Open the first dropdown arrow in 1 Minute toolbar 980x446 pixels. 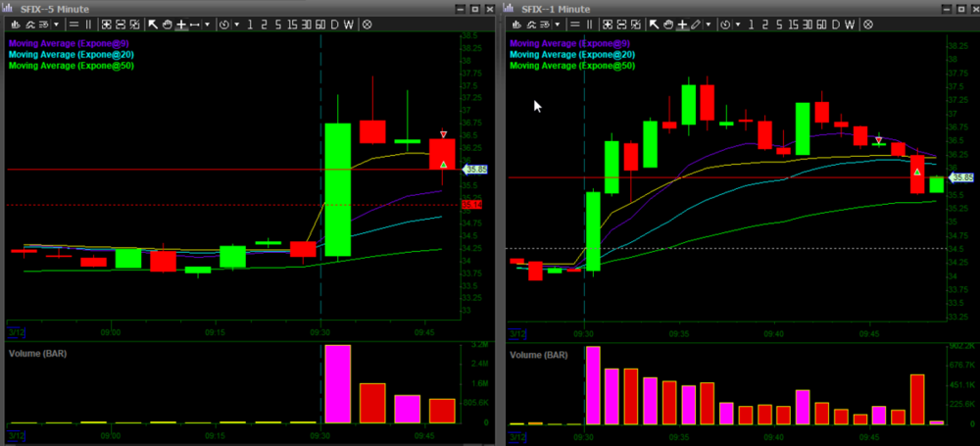557,25
